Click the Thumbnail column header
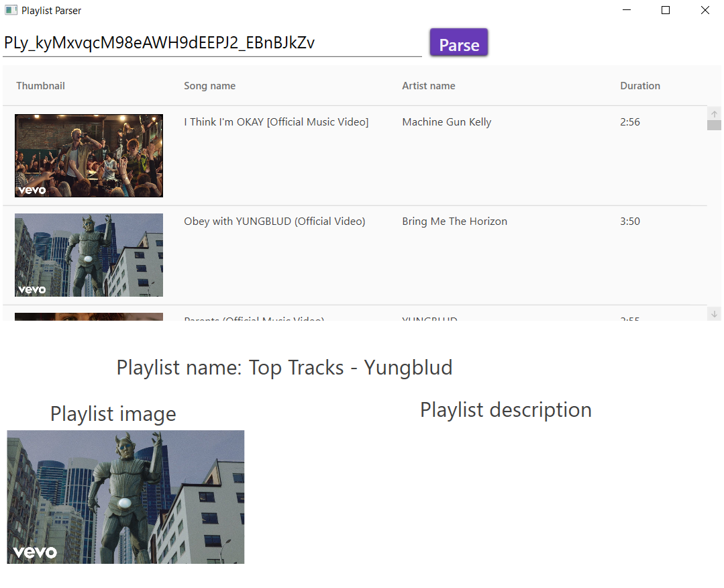The width and height of the screenshot is (724, 588). click(x=40, y=85)
